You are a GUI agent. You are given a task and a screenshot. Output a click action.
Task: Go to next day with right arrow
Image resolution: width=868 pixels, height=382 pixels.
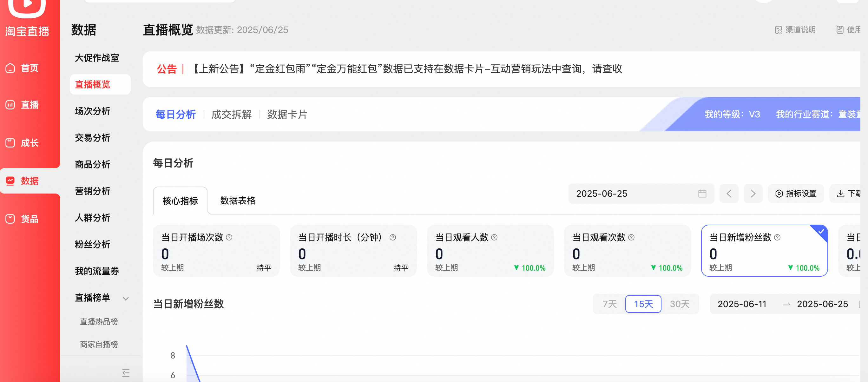pos(753,194)
